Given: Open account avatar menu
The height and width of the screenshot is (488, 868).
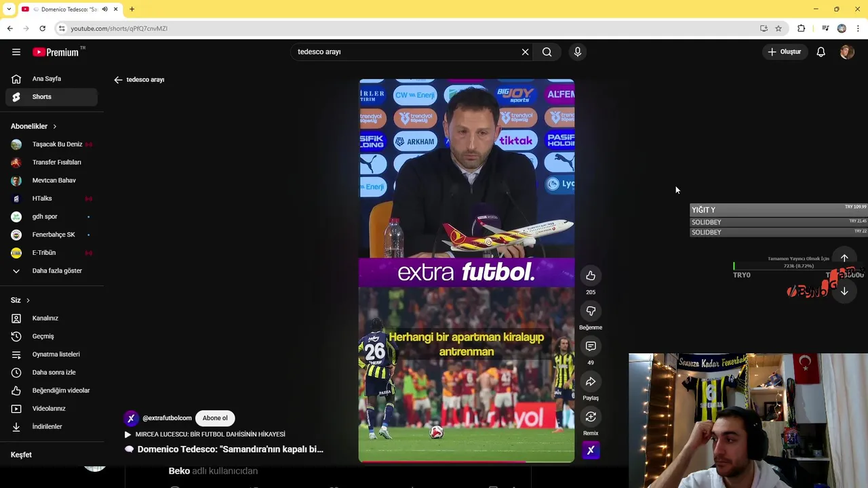Looking at the screenshot, I should [846, 52].
